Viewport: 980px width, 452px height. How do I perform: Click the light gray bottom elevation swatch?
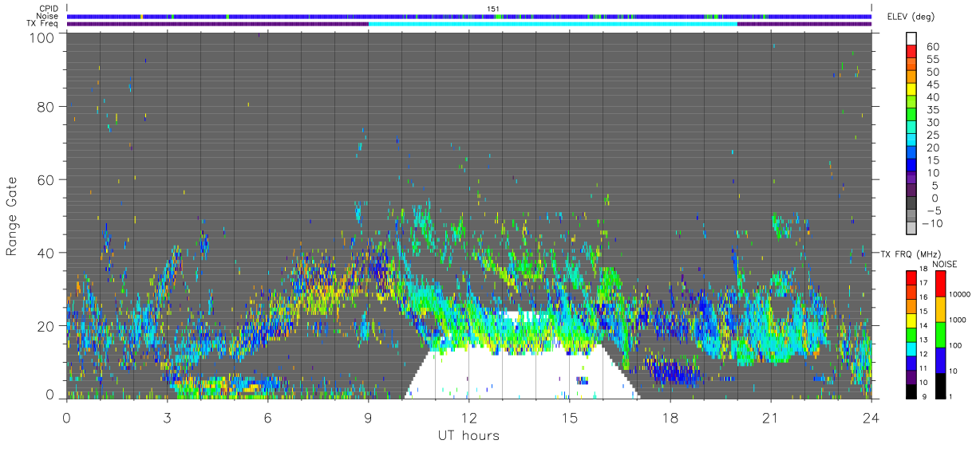911,227
